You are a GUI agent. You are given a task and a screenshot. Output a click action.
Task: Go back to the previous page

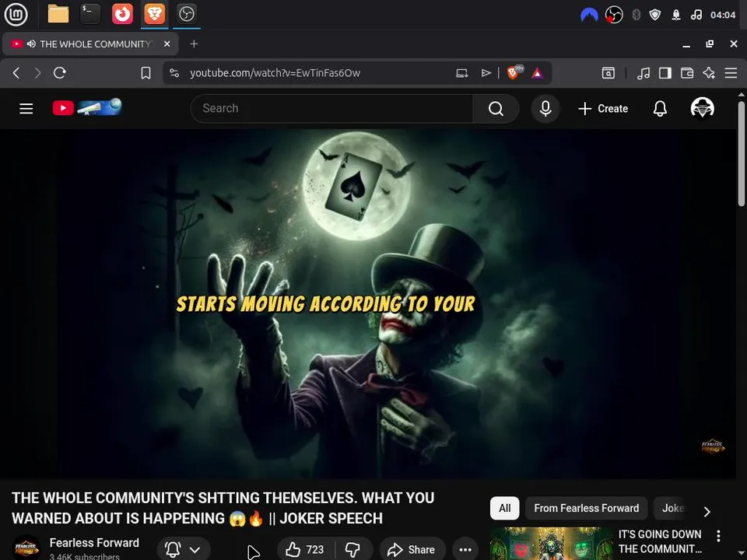click(x=16, y=73)
